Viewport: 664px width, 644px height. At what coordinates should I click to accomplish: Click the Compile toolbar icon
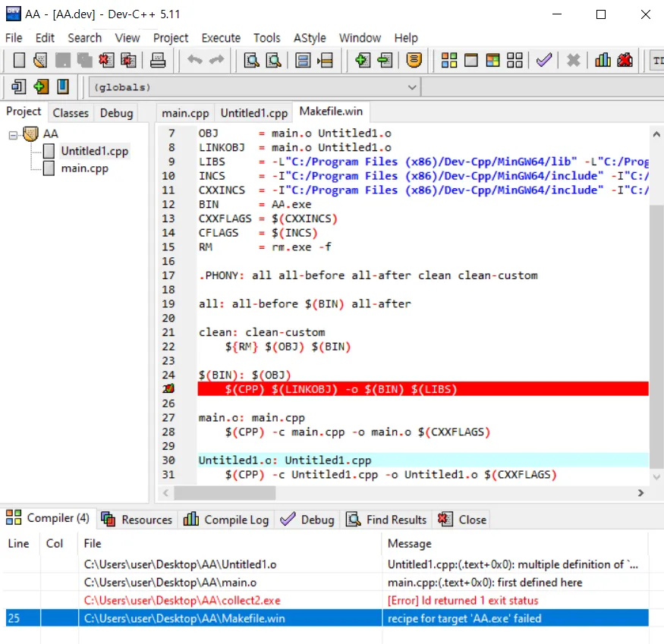449,60
